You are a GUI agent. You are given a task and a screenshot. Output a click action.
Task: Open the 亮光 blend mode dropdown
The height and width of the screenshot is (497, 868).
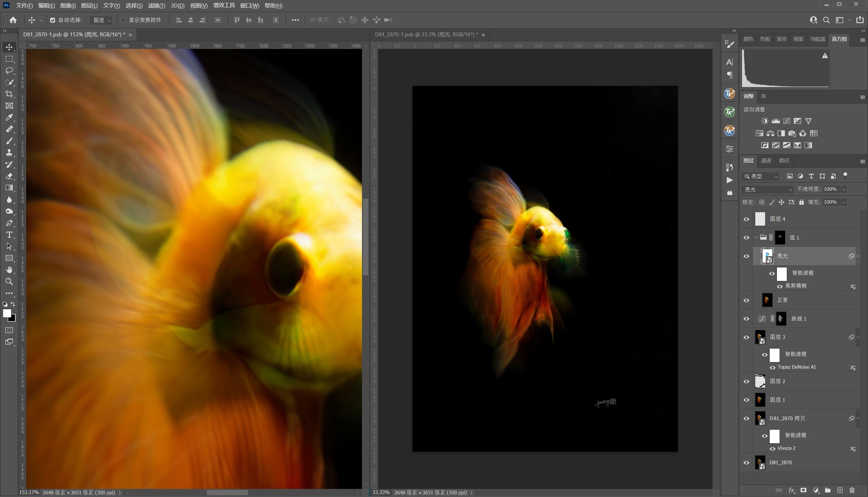point(767,189)
